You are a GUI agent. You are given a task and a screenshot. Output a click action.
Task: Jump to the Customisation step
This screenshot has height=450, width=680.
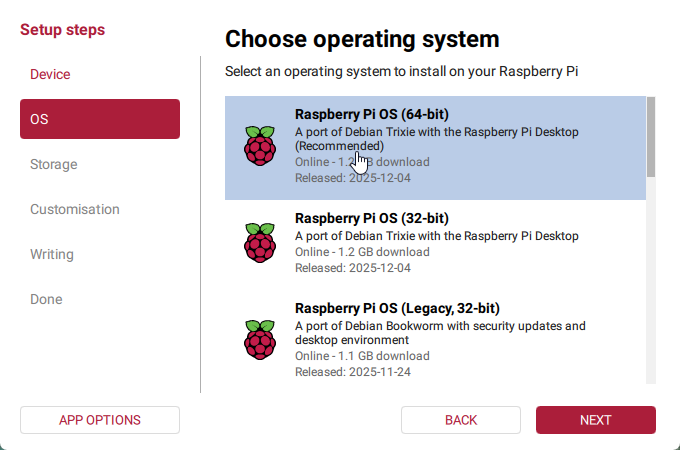click(x=75, y=209)
